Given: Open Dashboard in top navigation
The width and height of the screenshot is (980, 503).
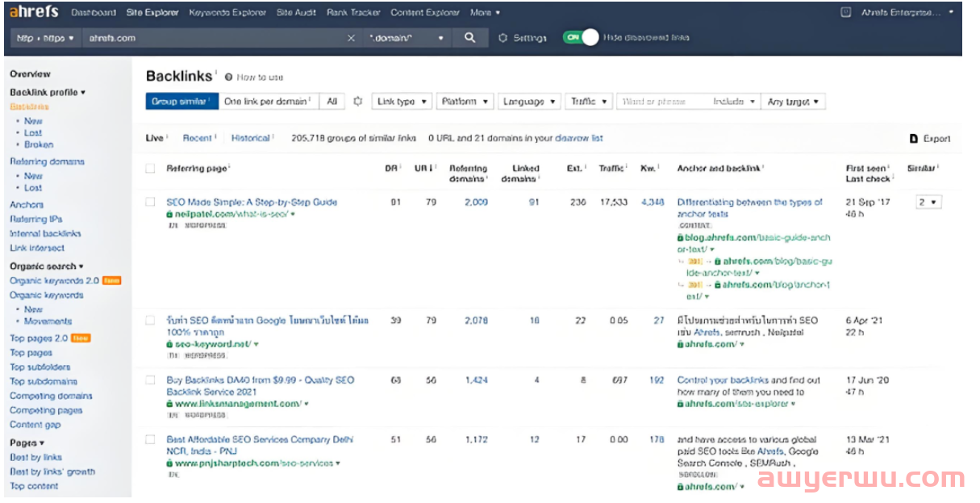Looking at the screenshot, I should click(93, 13).
